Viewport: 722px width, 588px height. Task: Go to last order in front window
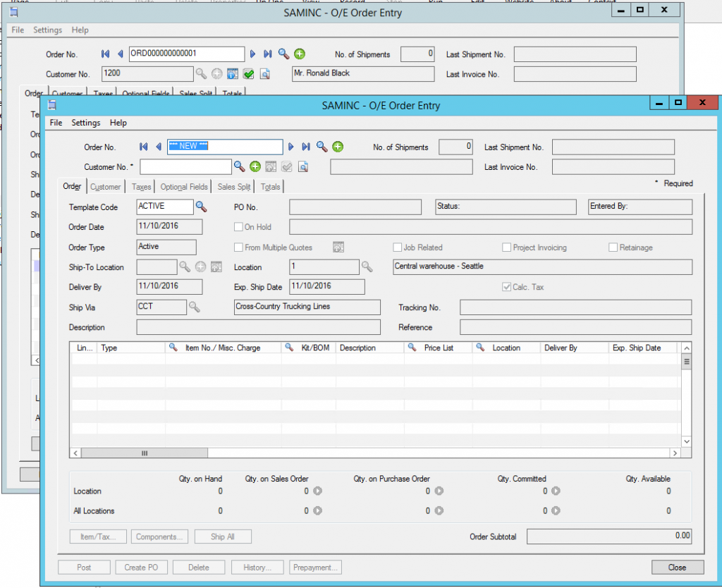306,147
